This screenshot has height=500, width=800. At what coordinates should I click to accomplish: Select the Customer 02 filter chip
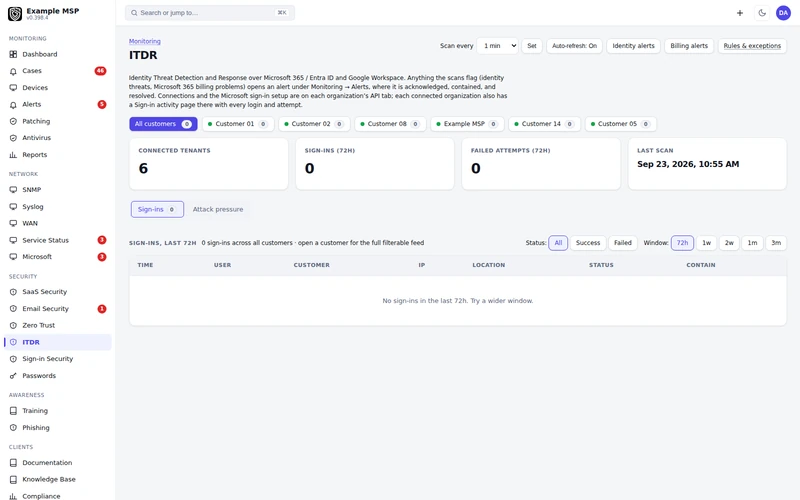coord(314,124)
